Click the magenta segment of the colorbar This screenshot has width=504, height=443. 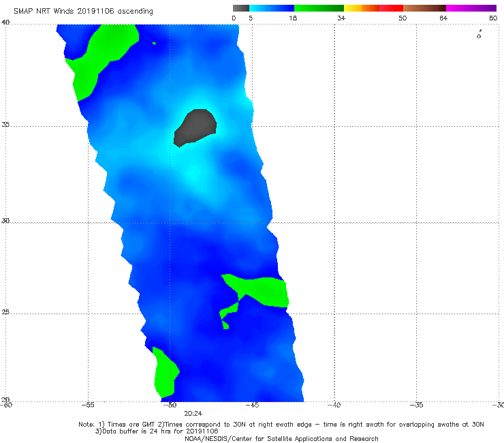click(x=471, y=8)
